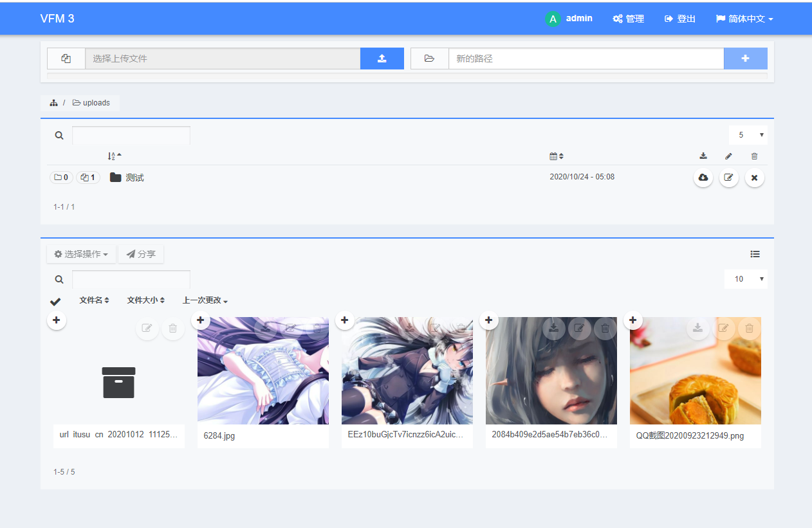Viewport: 812px width, 528px height.
Task: Click the plus button to create new path
Action: pos(745,59)
